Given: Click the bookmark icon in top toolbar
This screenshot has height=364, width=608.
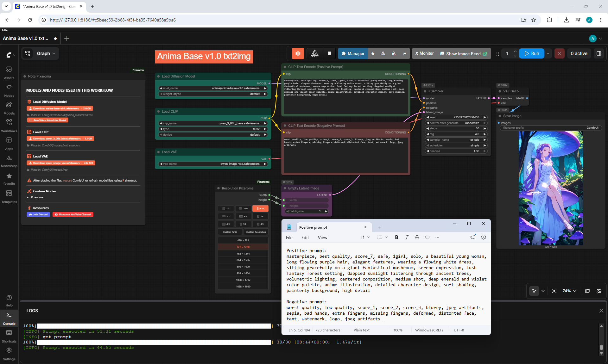Looking at the screenshot, I should [329, 53].
